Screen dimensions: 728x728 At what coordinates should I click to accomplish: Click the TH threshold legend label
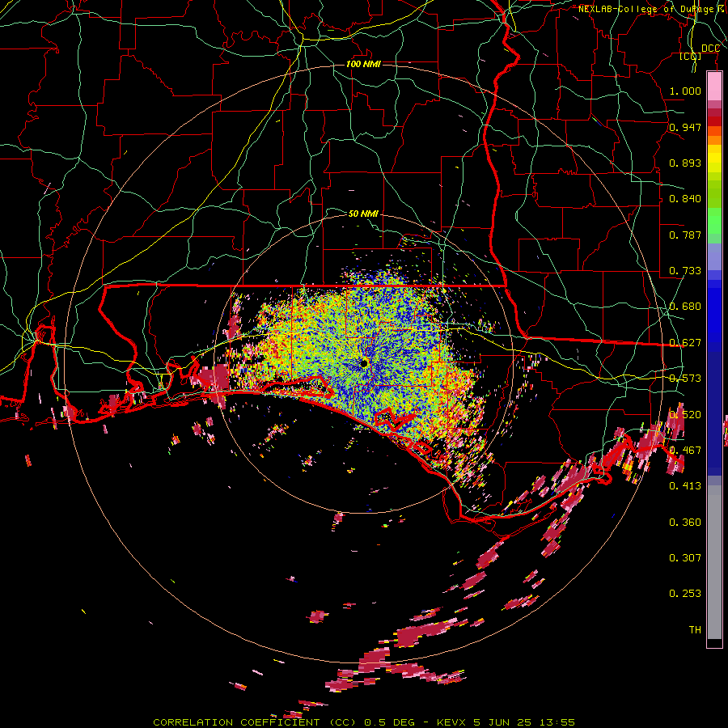pyautogui.click(x=695, y=630)
